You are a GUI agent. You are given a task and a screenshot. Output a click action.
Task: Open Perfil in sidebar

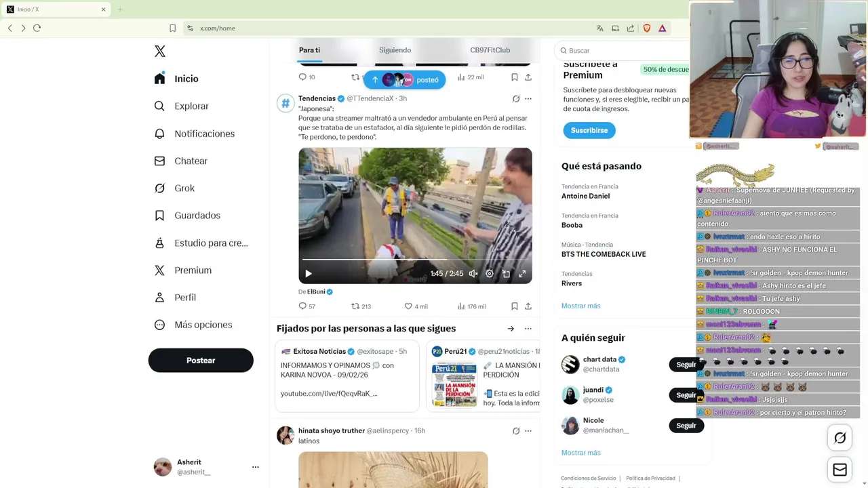click(x=176, y=298)
